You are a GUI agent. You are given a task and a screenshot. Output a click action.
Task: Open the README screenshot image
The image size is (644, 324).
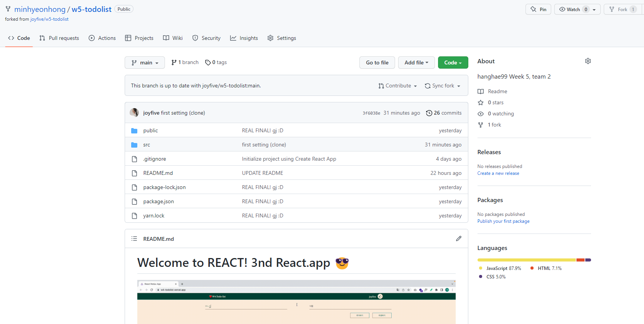tap(296, 302)
